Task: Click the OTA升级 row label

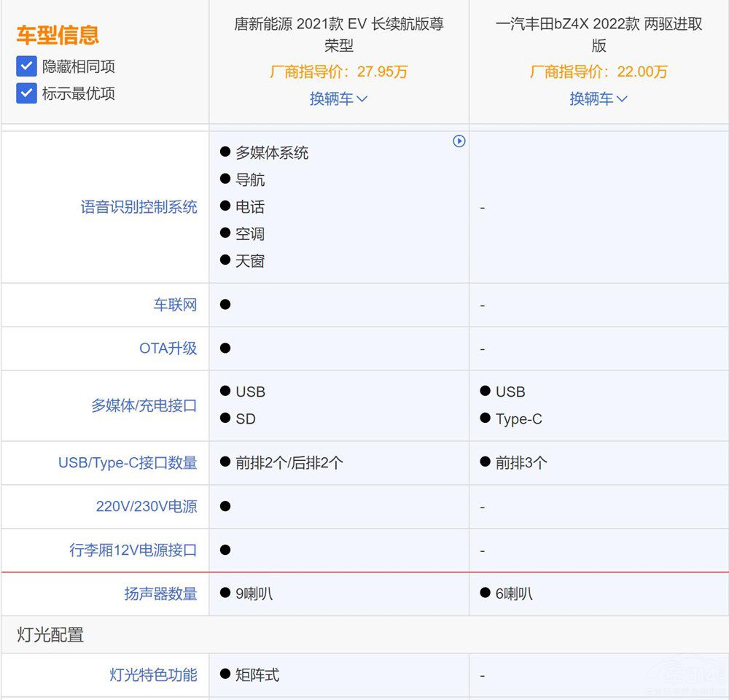Action: point(169,349)
